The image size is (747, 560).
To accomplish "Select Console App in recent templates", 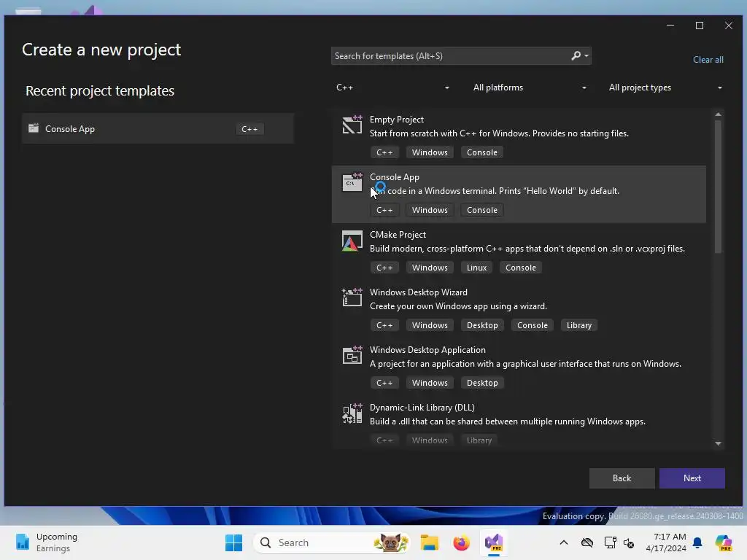I will tap(158, 128).
